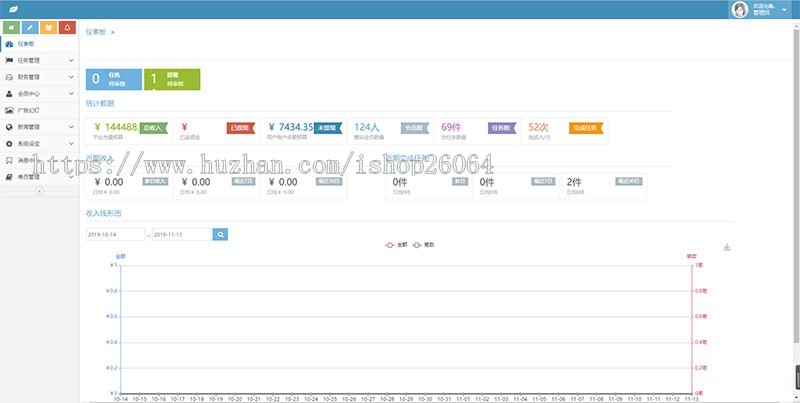Click the flag icon for task management
Image resolution: width=800 pixels, height=403 pixels.
[x=9, y=61]
